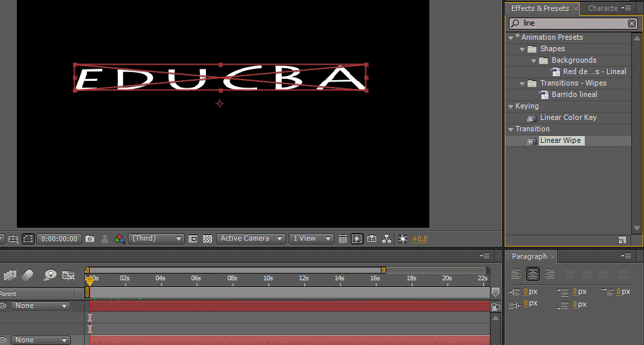The image size is (644, 345).
Task: Open the Show Channel color circles menu
Action: (x=120, y=239)
